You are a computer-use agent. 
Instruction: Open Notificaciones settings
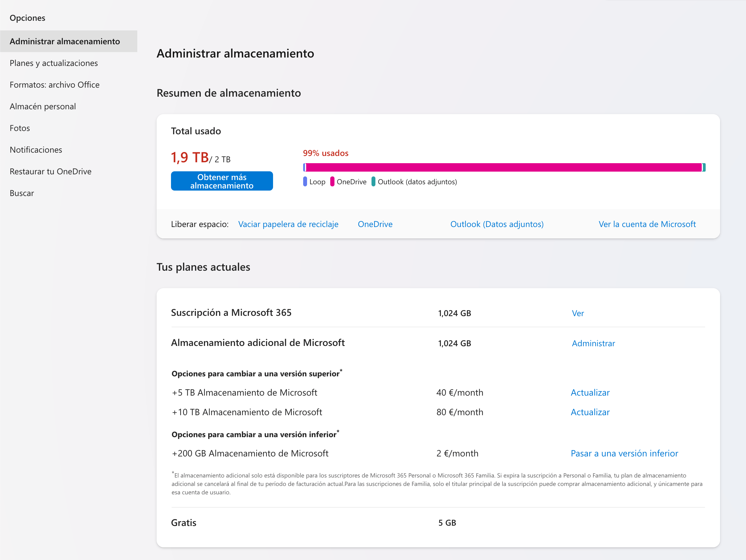[x=36, y=150]
